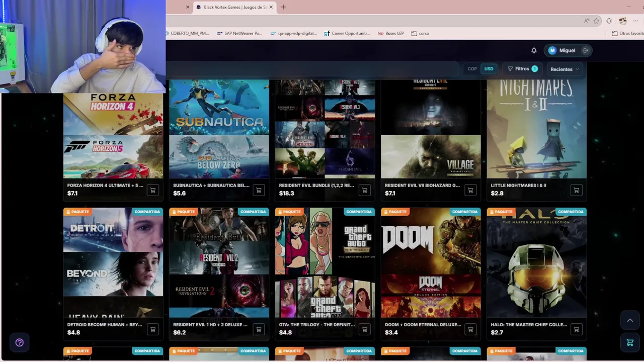Click the $6.2 Resident Evil 1 HD price
Viewport: 644px width, 362px height.
(179, 332)
